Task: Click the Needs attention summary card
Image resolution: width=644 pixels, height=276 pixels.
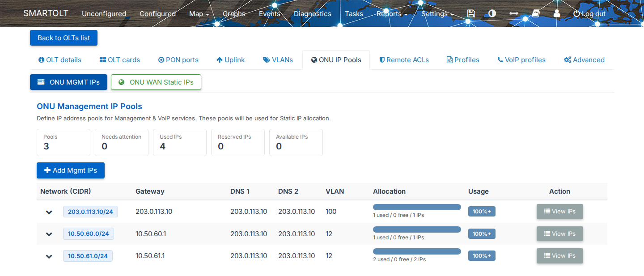Action: (122, 143)
